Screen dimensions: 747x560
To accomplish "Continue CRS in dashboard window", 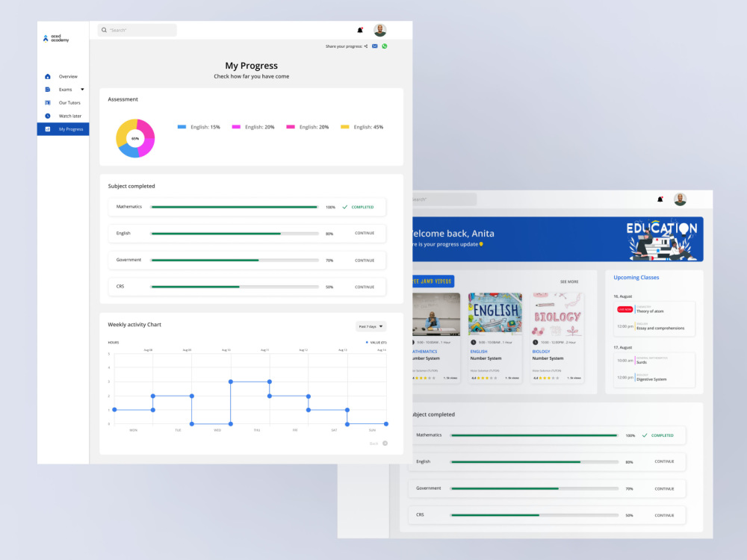I will click(x=664, y=515).
